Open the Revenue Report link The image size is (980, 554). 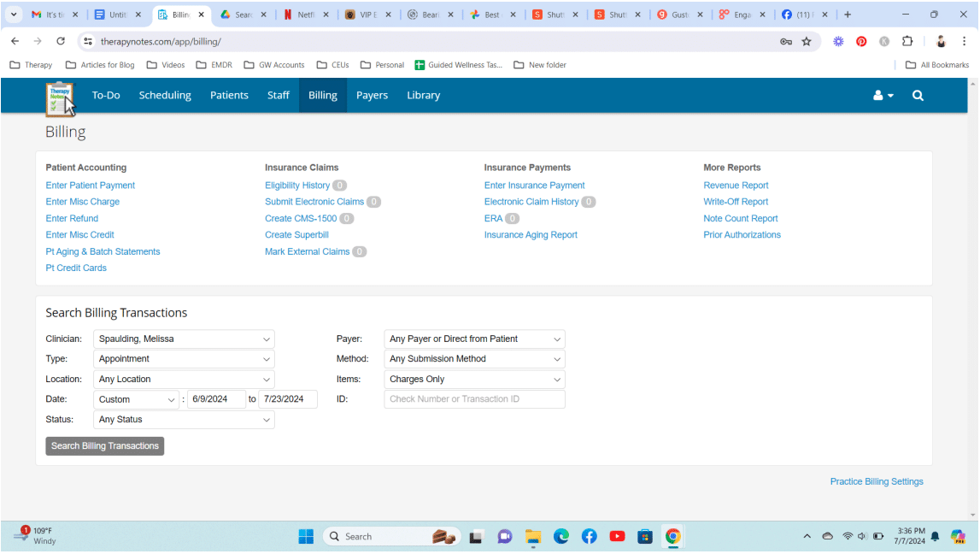(x=736, y=185)
